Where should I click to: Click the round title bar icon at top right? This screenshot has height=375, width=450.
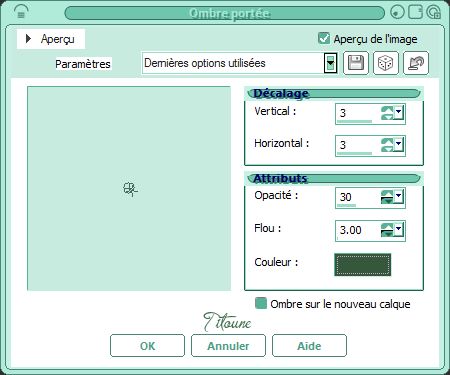(x=397, y=12)
